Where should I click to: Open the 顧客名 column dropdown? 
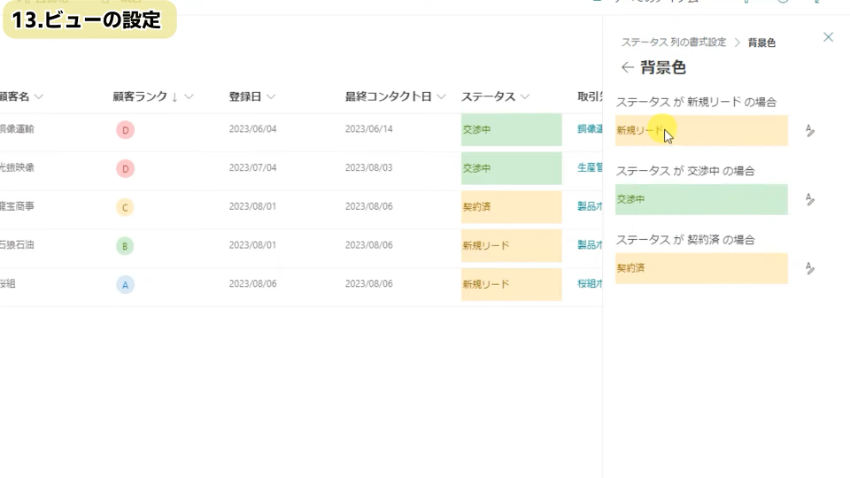pos(39,97)
